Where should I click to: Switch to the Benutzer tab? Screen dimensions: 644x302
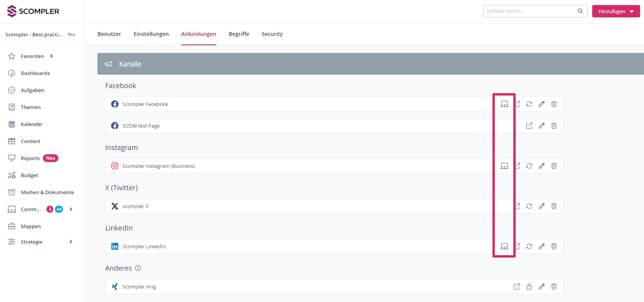[x=109, y=34]
